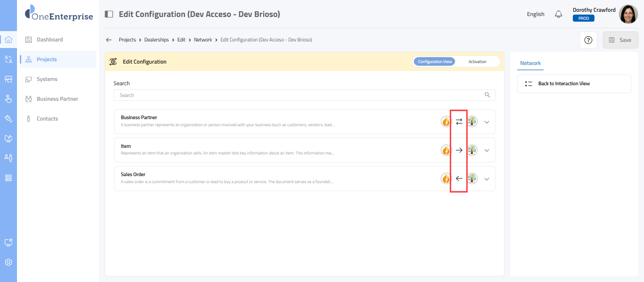Image resolution: width=644 pixels, height=282 pixels.
Task: Click the storefront icon in left rail
Action: (8, 79)
